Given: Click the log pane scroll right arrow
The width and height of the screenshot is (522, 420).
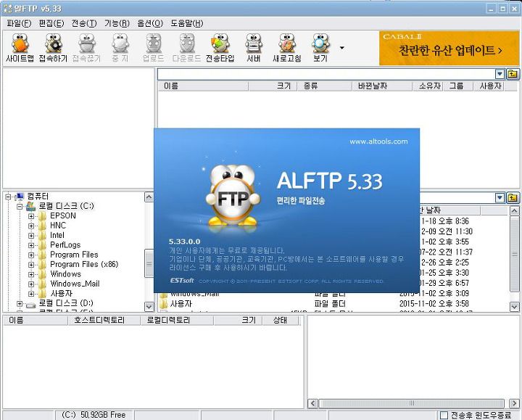Looking at the screenshot, I should point(514,403).
